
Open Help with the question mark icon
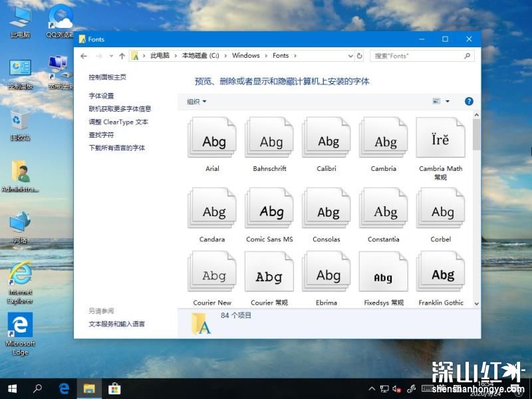[x=469, y=102]
